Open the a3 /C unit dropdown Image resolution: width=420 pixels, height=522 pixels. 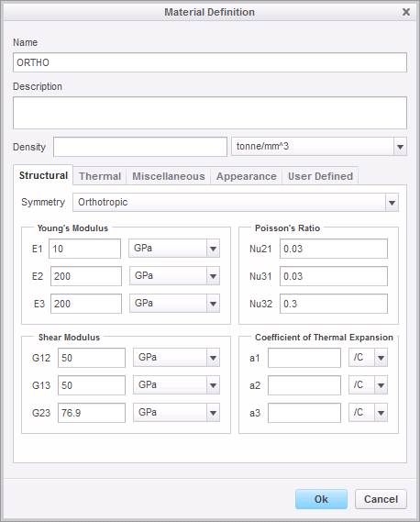tap(368, 413)
